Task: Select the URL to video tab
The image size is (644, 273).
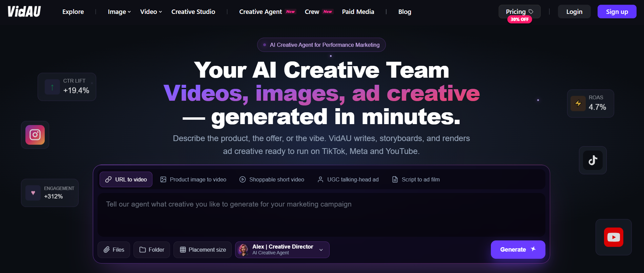Action: point(126,179)
